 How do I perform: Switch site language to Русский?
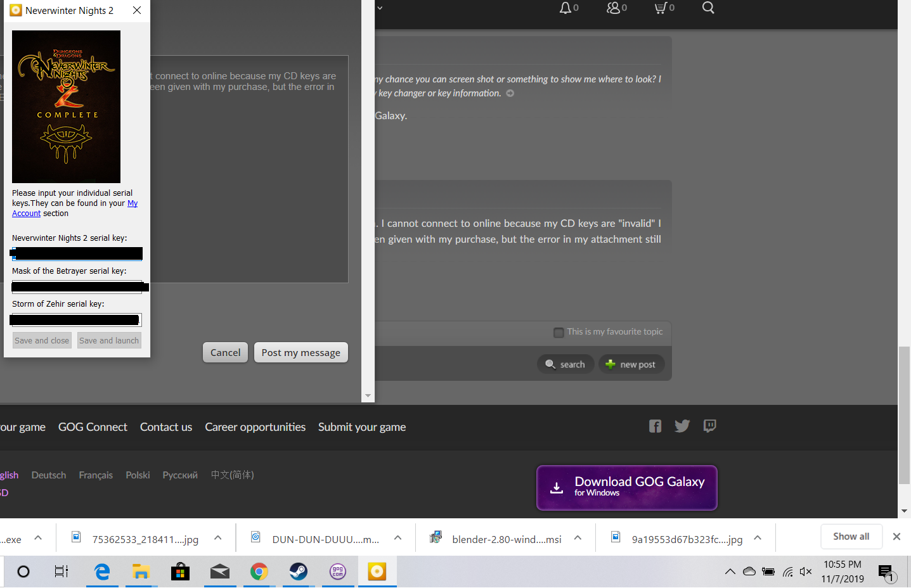tap(180, 475)
